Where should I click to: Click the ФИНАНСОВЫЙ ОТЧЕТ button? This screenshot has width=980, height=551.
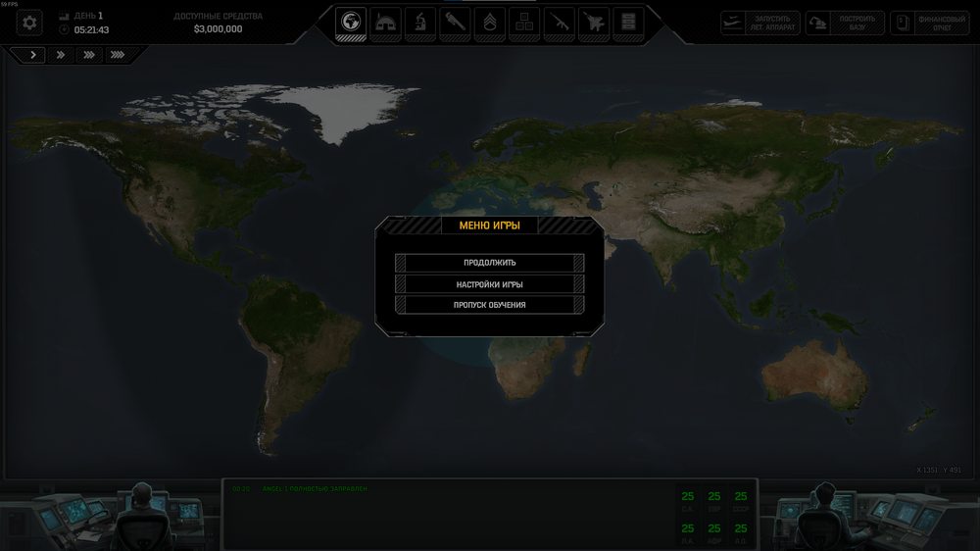(930, 24)
